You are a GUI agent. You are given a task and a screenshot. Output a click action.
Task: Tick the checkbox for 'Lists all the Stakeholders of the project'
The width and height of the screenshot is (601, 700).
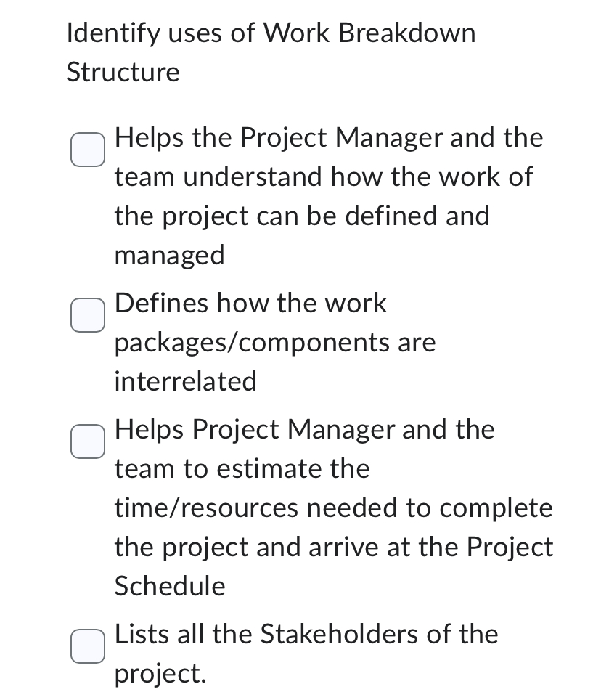tap(87, 645)
